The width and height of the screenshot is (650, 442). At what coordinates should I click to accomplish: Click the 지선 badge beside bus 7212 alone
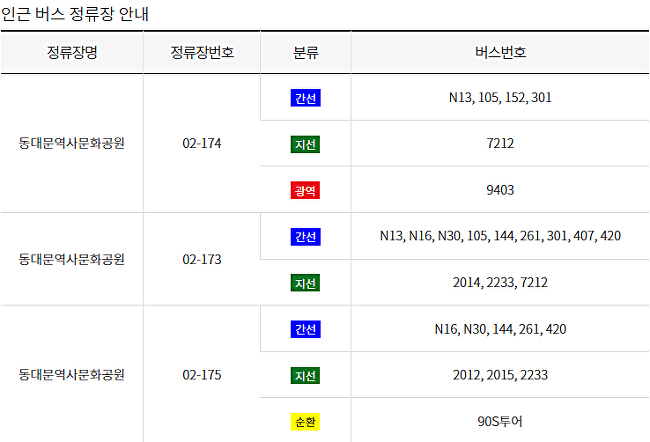tap(305, 144)
